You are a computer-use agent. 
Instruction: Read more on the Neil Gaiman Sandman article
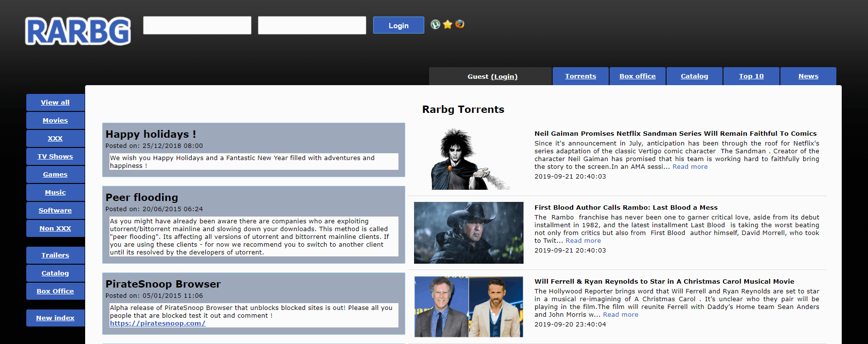[x=690, y=167]
